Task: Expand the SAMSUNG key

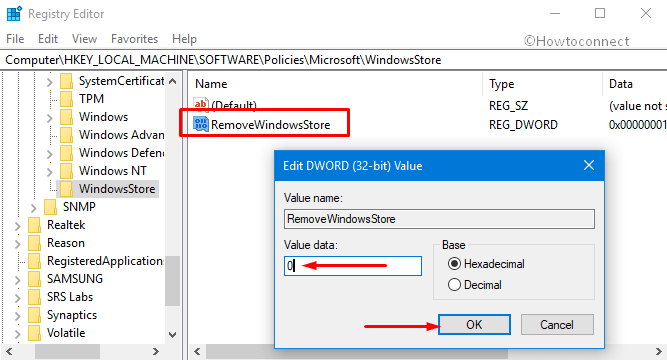Action: (x=18, y=280)
